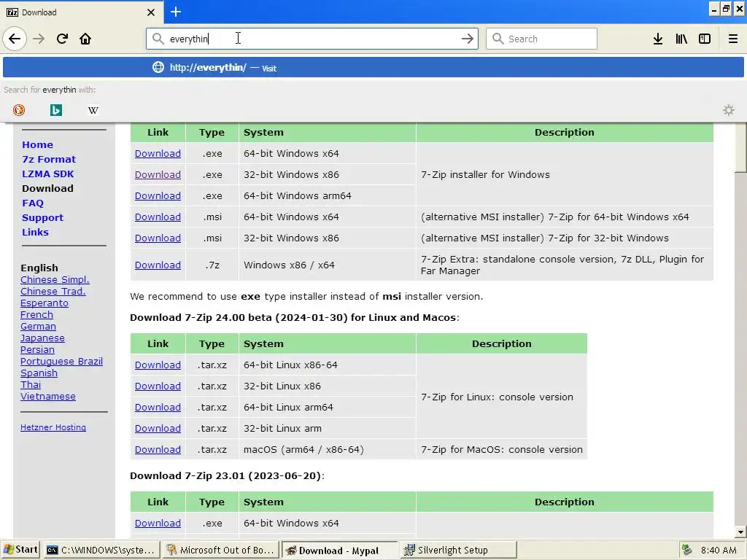Search with Bing engine icon
The height and width of the screenshot is (560, 747).
tap(55, 110)
